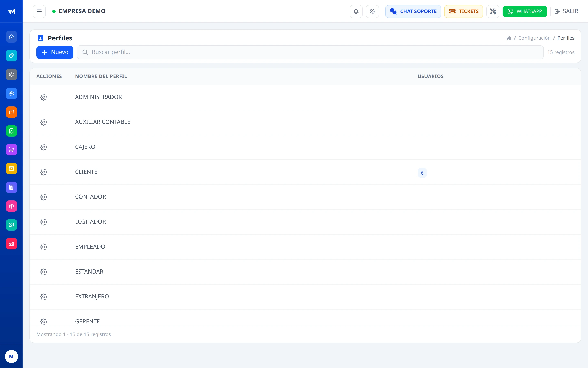Open the pink dollar coin sidebar icon
This screenshot has height=368, width=588.
point(11,206)
